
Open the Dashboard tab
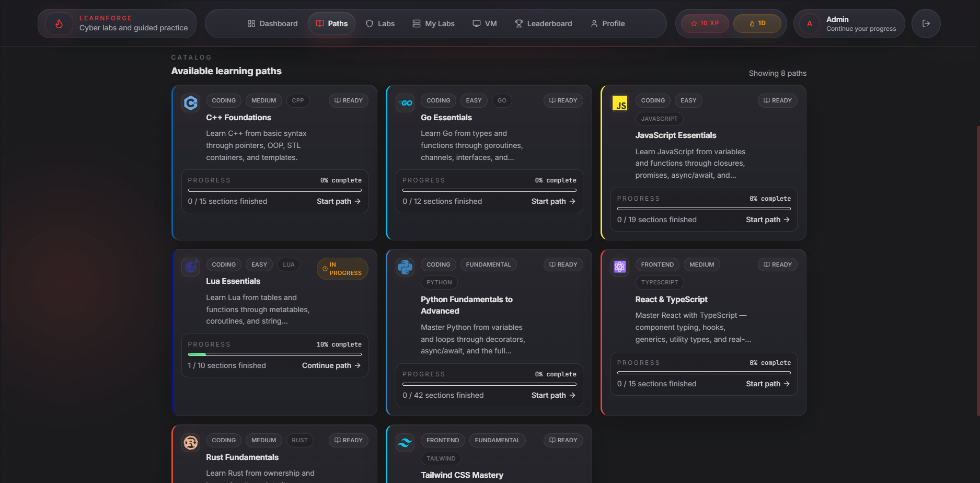272,24
